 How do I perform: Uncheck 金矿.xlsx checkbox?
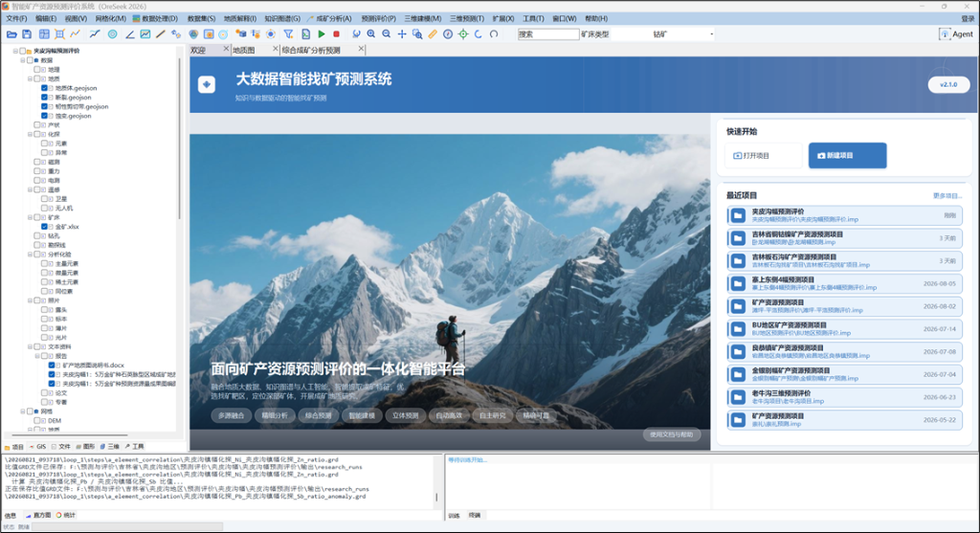click(x=44, y=227)
